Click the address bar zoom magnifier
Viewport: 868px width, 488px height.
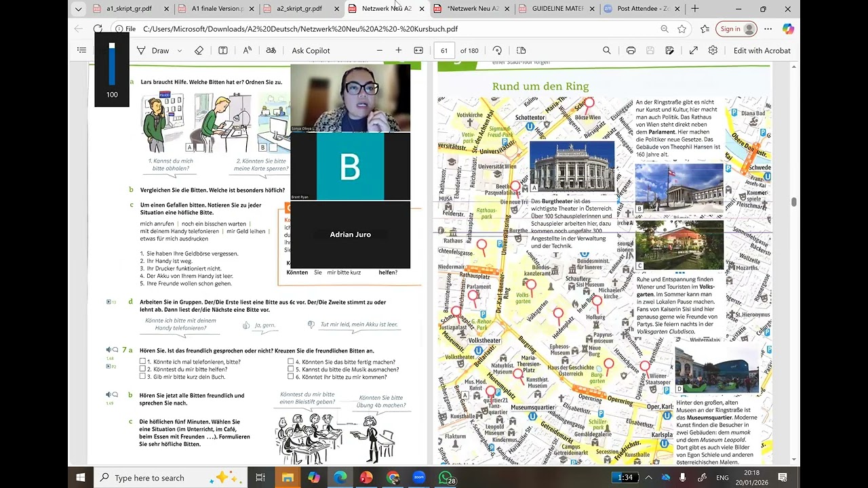click(x=665, y=29)
